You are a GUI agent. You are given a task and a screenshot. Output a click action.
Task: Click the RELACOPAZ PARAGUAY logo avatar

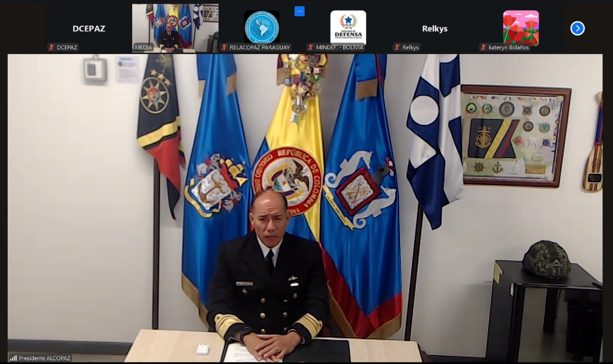coord(262,27)
